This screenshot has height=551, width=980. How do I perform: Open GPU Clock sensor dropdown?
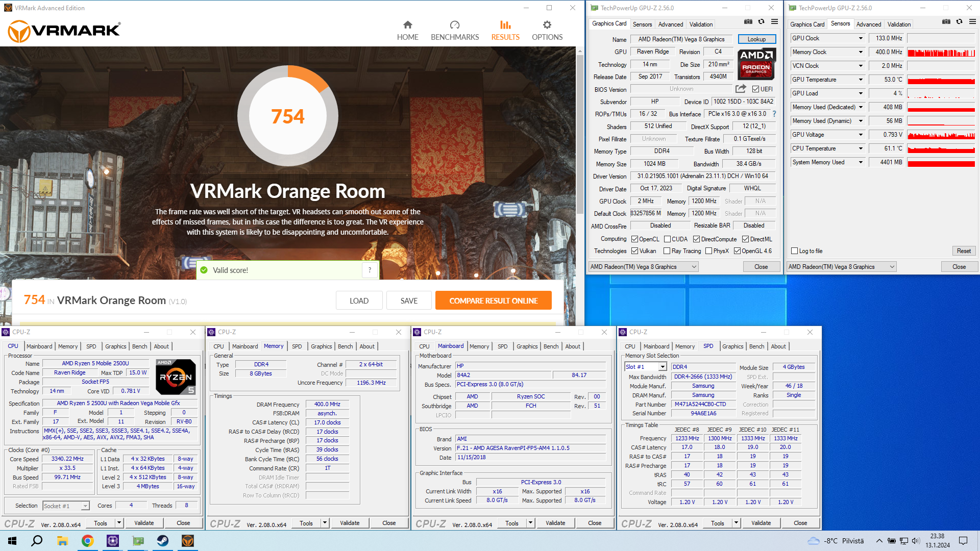click(861, 38)
